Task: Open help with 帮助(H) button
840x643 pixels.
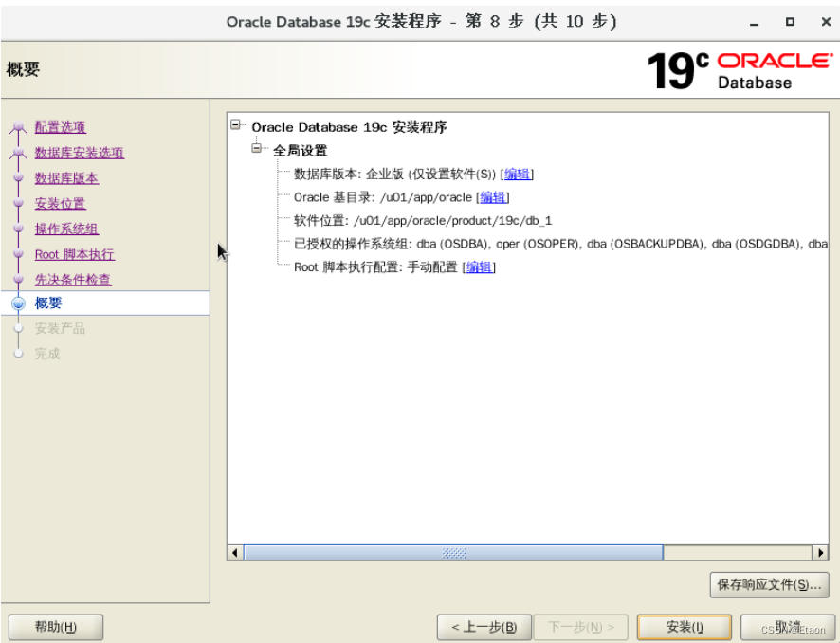Action: (56, 627)
